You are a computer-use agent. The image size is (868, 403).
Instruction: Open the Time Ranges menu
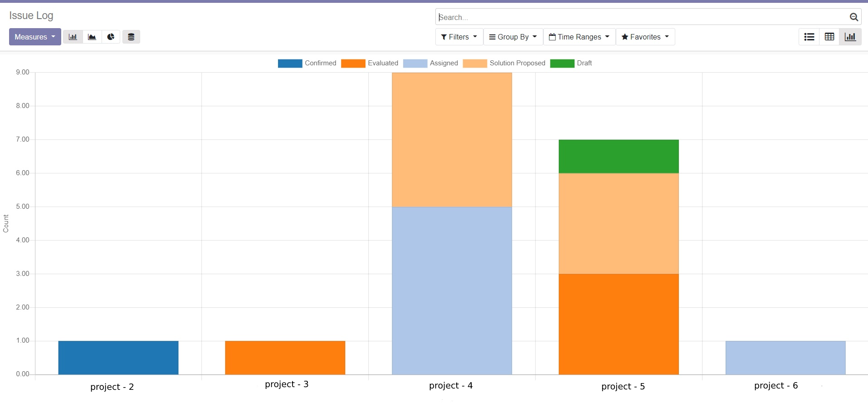pyautogui.click(x=579, y=37)
